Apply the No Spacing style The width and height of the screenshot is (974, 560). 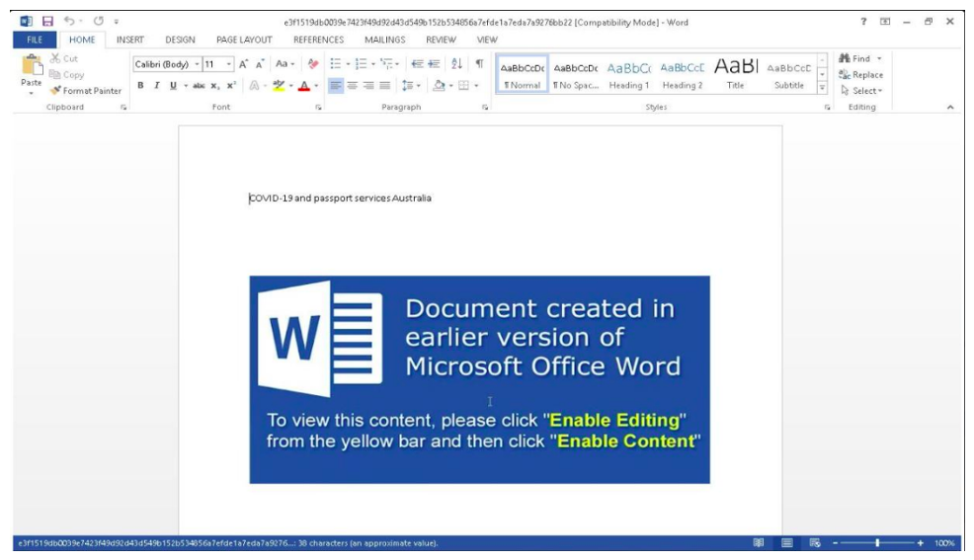576,74
